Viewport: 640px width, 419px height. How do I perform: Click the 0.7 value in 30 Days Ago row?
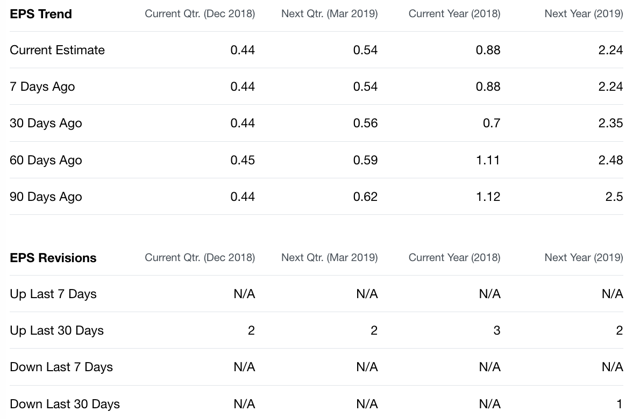point(491,123)
